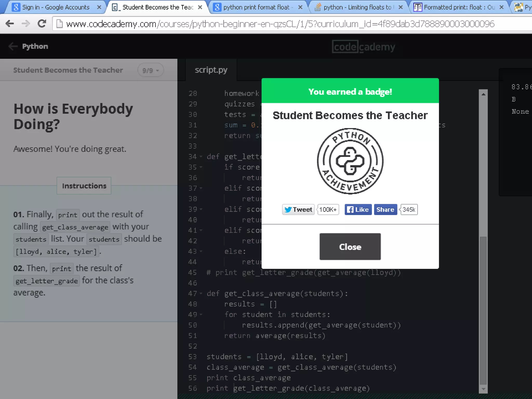Screen dimensions: 532x399
Task: Click 'How is Everybody Doing?' heading
Action: coord(73,116)
